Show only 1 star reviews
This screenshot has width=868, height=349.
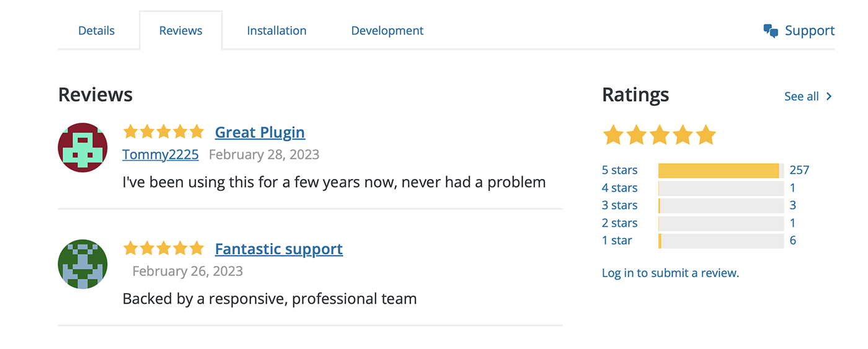617,241
